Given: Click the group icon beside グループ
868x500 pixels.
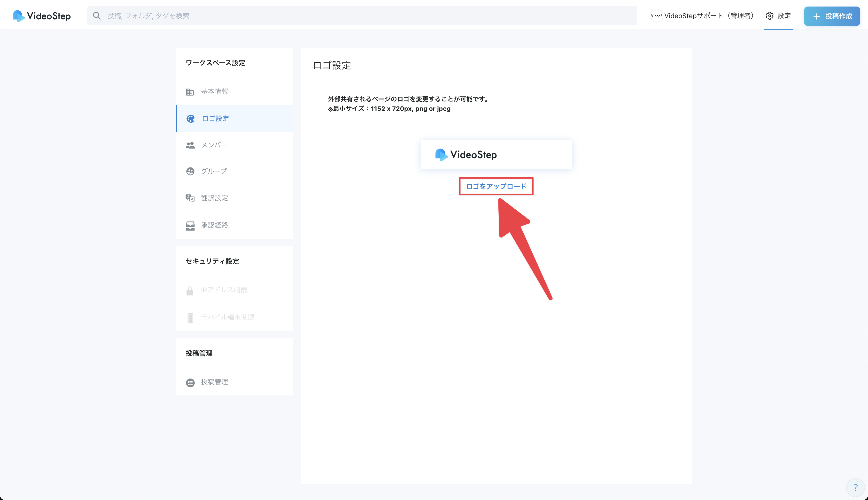Looking at the screenshot, I should [190, 171].
